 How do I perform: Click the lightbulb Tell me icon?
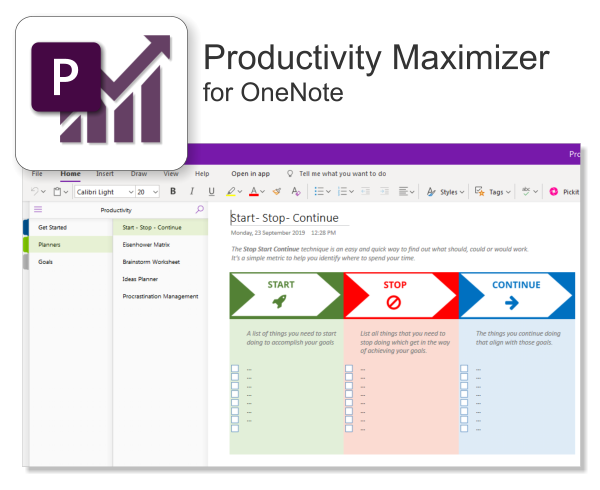click(x=290, y=174)
